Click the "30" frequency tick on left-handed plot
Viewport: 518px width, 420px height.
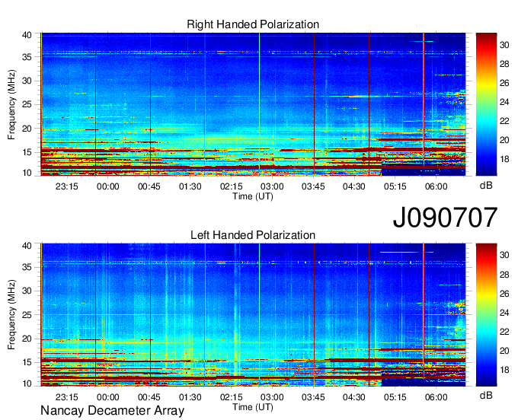point(27,291)
